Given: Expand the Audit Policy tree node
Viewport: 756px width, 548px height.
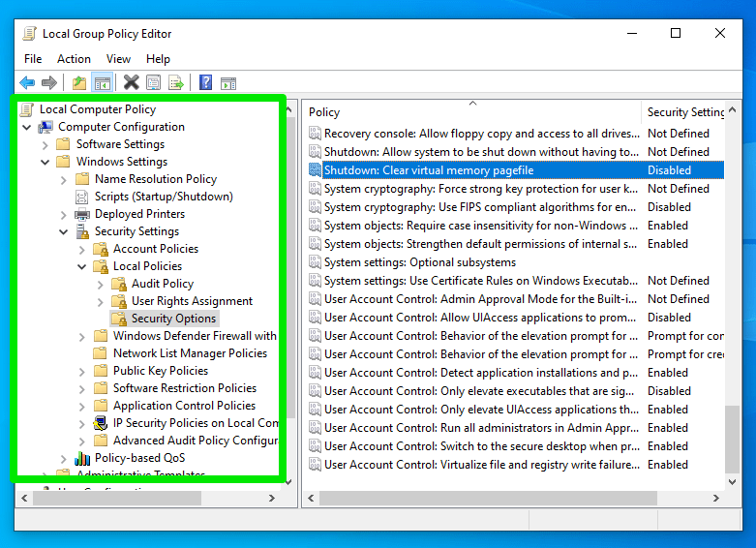Looking at the screenshot, I should point(101,284).
